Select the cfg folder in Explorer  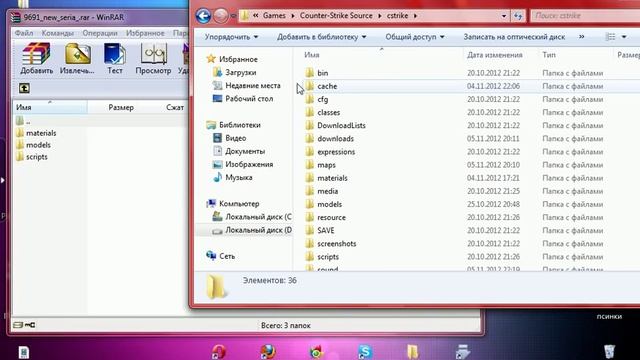coord(317,99)
